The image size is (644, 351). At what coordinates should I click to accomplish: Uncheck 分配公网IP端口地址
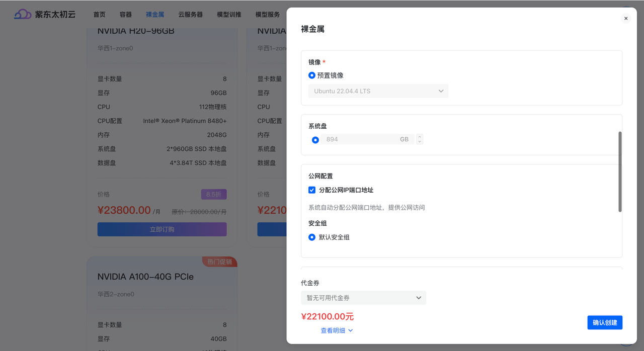pyautogui.click(x=312, y=190)
